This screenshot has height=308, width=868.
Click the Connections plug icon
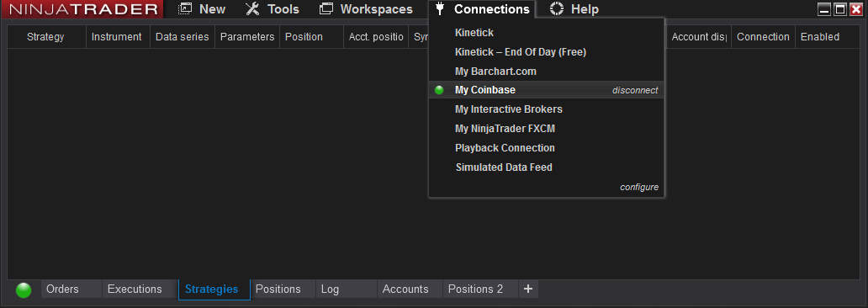pos(440,9)
